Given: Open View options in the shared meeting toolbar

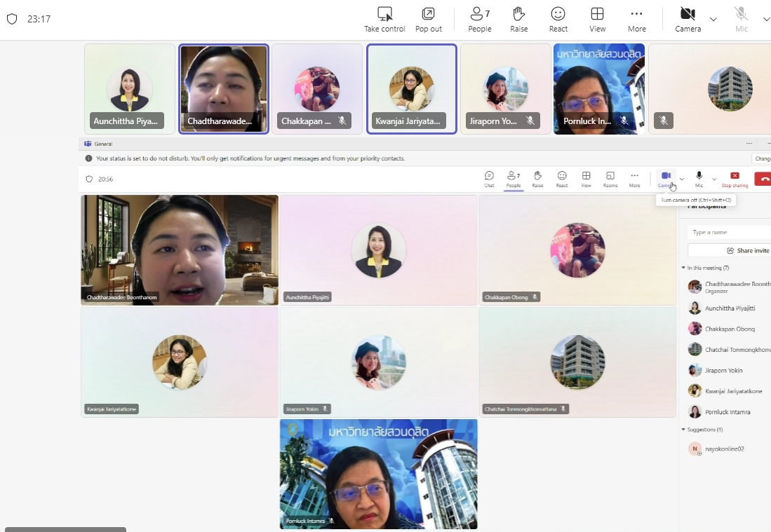Looking at the screenshot, I should tap(586, 179).
